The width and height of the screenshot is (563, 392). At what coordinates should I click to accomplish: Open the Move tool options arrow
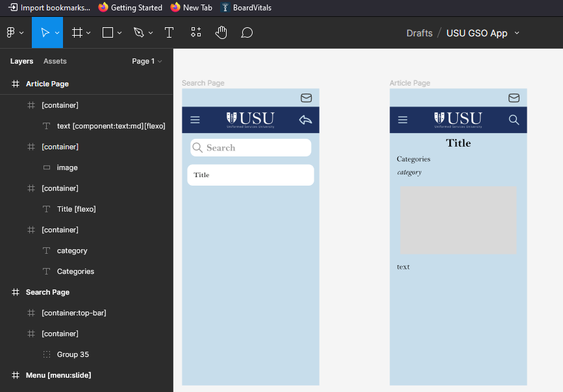pyautogui.click(x=57, y=32)
